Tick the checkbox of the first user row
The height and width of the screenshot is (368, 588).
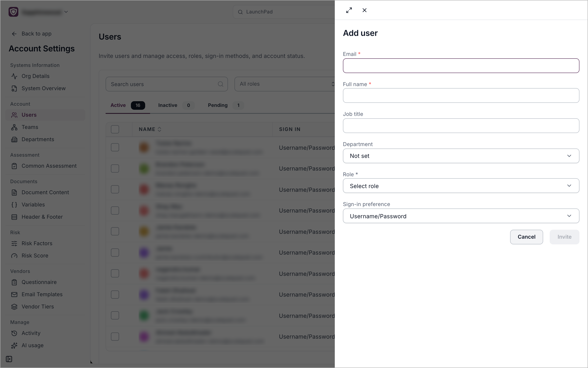(115, 147)
